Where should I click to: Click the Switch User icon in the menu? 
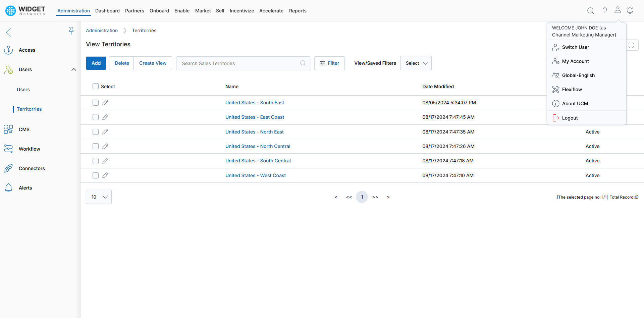[555, 47]
